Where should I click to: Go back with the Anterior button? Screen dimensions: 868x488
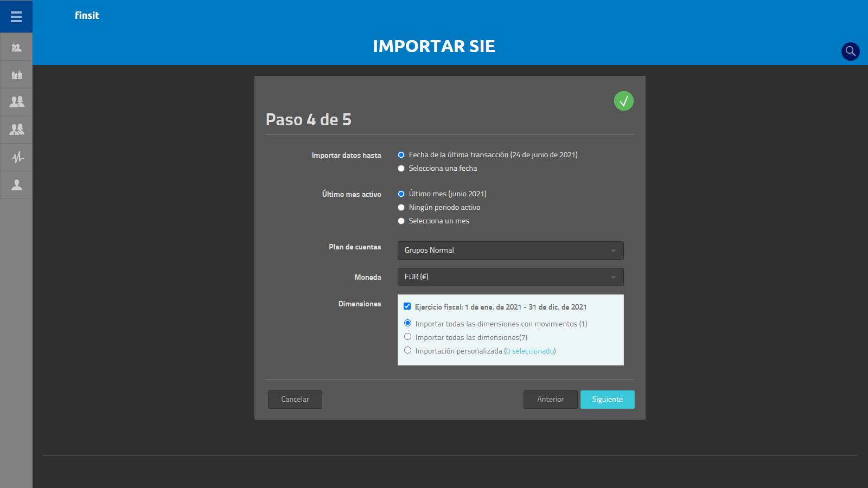[x=551, y=400]
